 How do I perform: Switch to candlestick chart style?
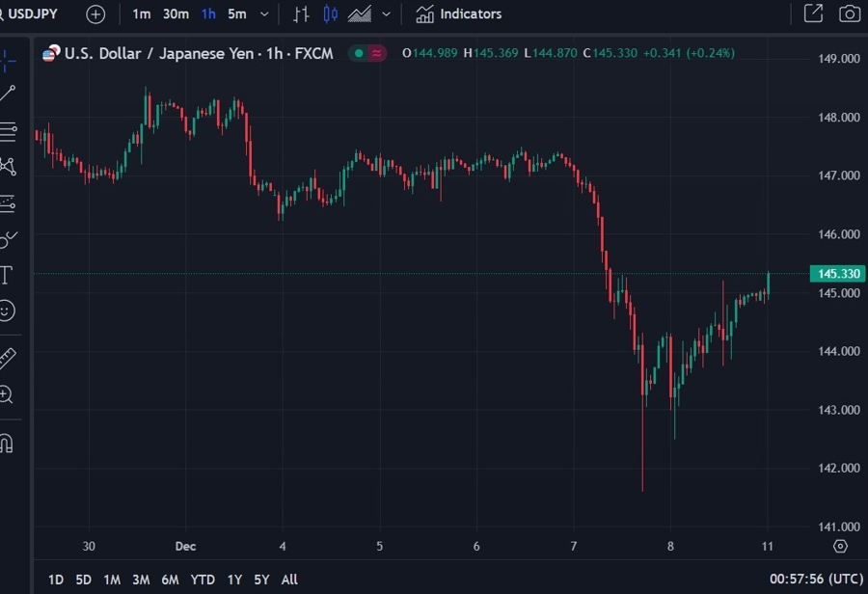click(331, 13)
